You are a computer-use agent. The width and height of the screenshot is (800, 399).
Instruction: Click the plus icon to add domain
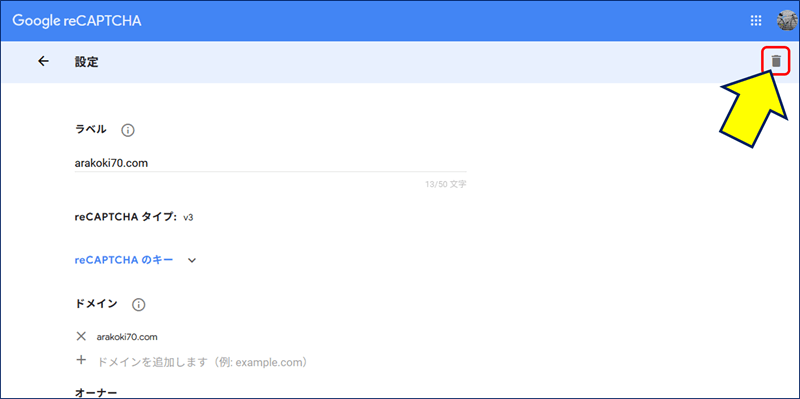pos(81,361)
